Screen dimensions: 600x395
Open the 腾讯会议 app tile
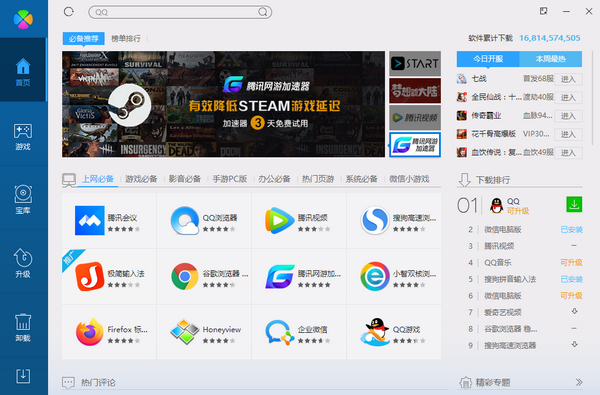[x=109, y=220]
